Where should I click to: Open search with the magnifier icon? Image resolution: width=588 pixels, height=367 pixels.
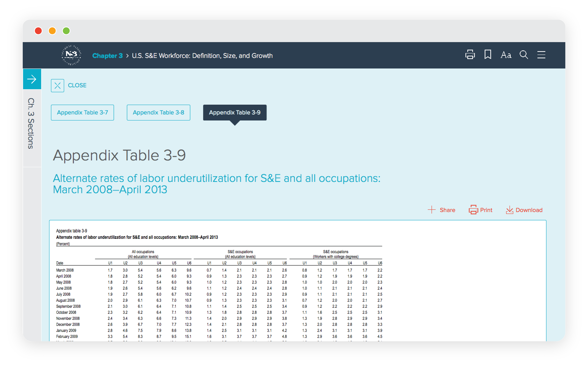pyautogui.click(x=524, y=55)
